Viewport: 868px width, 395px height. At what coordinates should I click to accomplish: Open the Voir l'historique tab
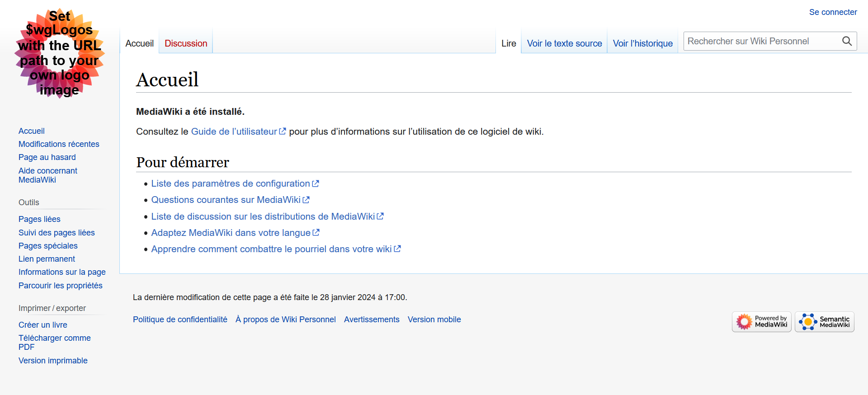click(x=642, y=43)
